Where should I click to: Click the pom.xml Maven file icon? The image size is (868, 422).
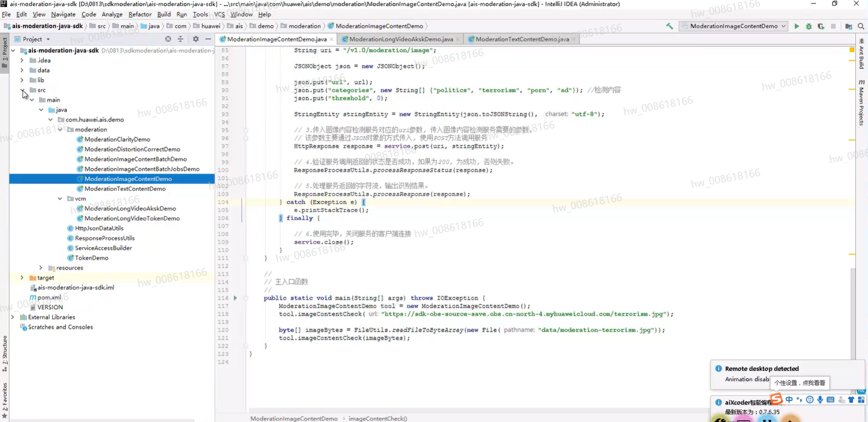point(32,298)
